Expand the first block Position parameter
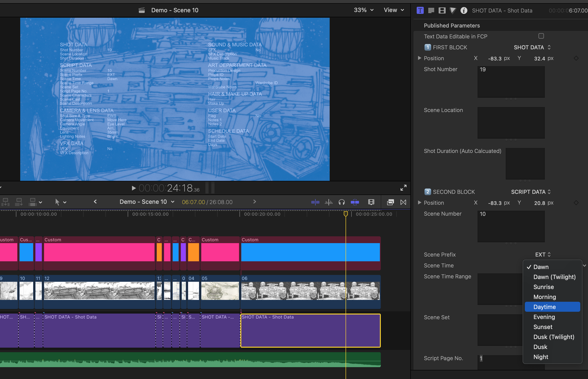This screenshot has width=588, height=379. (x=419, y=58)
